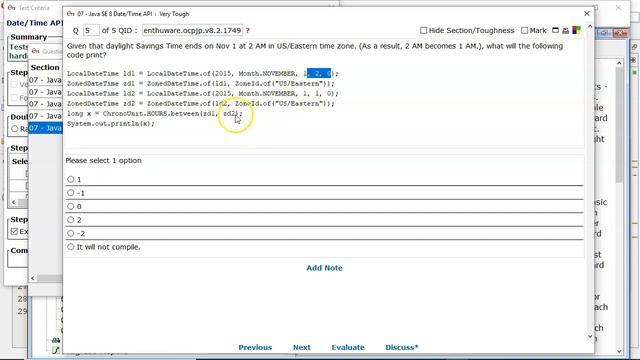Click the QID text field
640x360 pixels.
point(192,30)
